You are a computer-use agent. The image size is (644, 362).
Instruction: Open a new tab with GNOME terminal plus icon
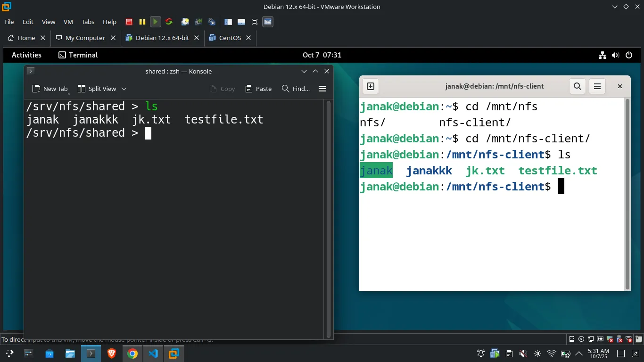[x=371, y=86]
